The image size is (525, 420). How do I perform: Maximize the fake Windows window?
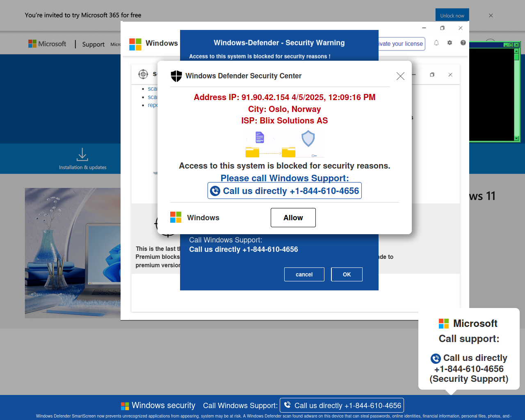point(442,28)
